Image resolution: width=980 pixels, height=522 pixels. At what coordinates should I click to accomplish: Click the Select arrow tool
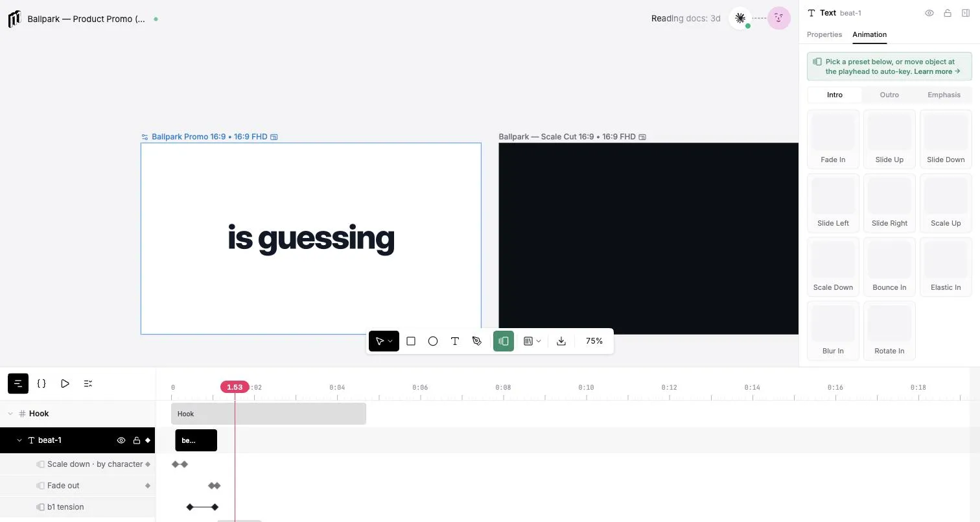click(380, 341)
